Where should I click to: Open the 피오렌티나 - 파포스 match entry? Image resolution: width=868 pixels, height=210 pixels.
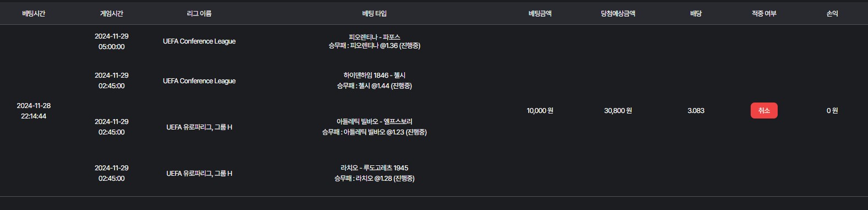[375, 37]
